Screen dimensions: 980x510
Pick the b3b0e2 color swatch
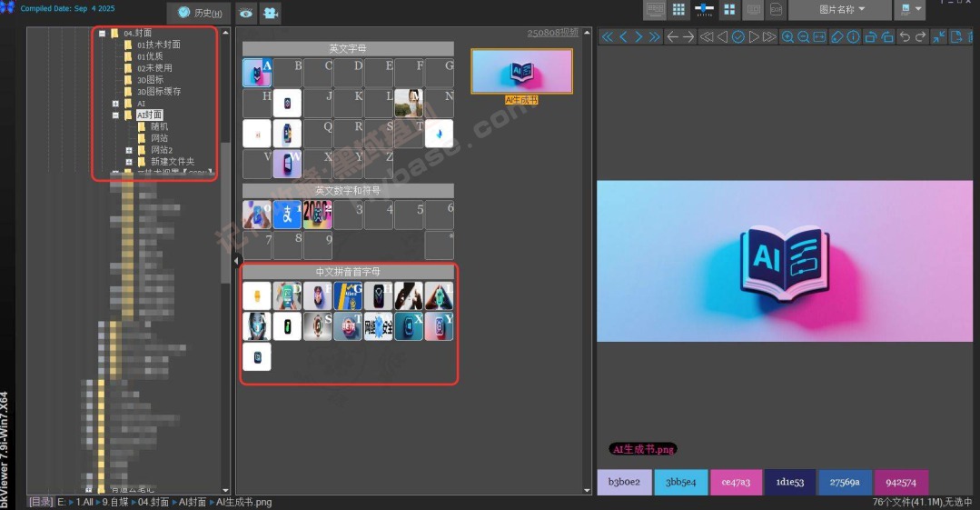point(624,482)
